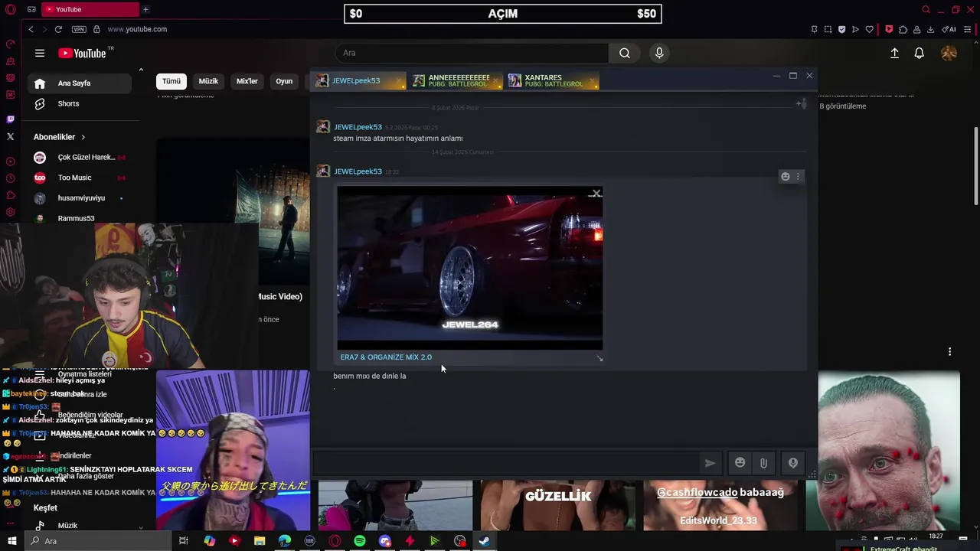This screenshot has width=980, height=551.
Task: Focus the Steam chat message input
Action: click(x=505, y=463)
